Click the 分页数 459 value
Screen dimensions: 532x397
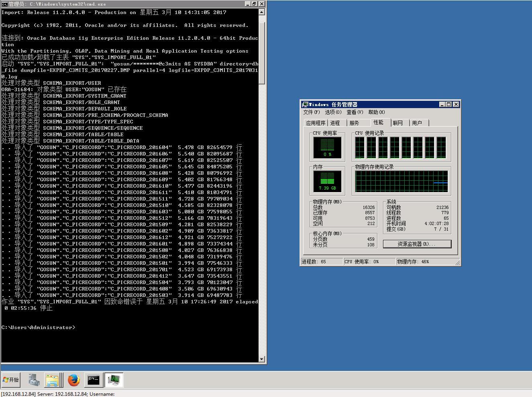click(x=371, y=239)
